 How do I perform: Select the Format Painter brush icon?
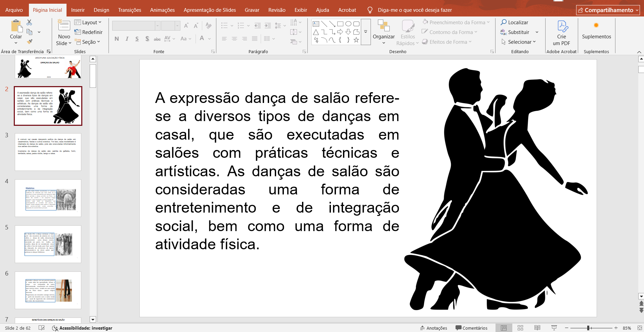[29, 42]
